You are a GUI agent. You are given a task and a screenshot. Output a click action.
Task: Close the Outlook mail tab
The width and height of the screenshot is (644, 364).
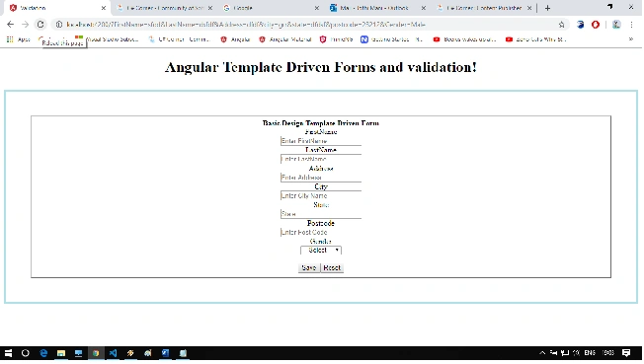[424, 8]
